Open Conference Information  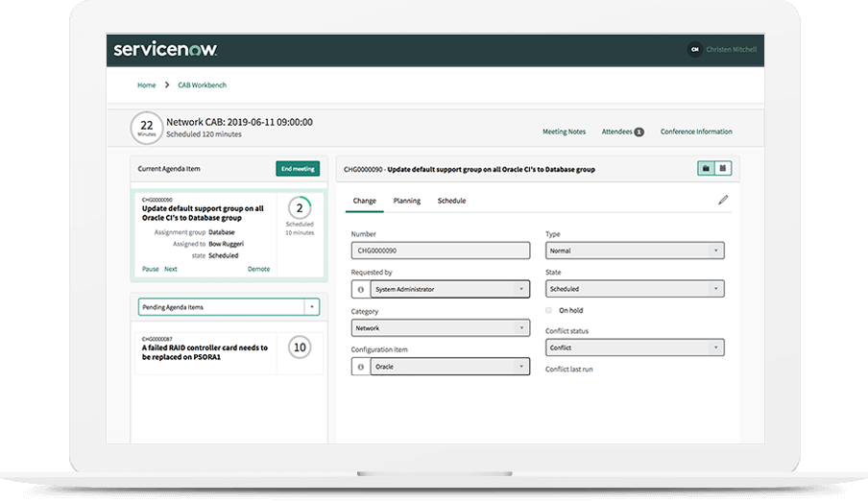(696, 132)
